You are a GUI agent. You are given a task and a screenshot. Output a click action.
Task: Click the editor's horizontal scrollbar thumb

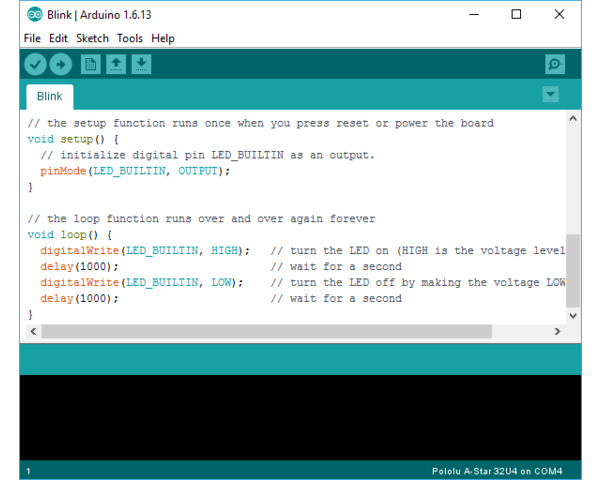266,331
